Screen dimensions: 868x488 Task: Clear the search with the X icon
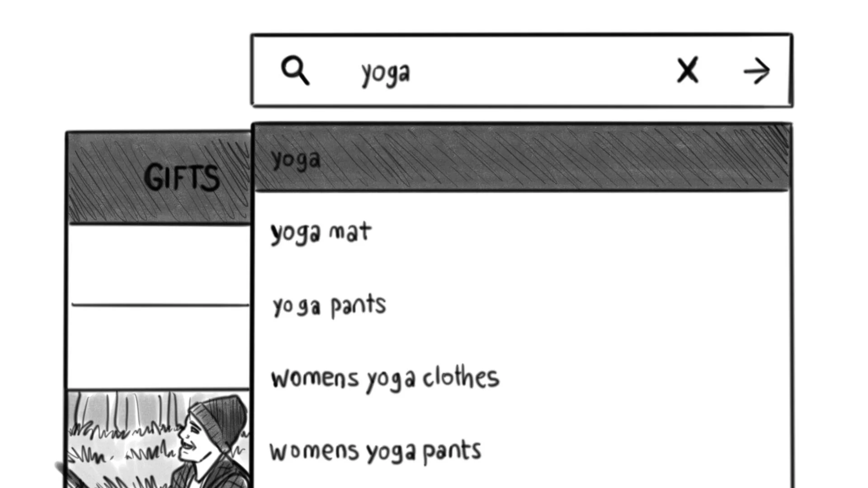pos(688,70)
